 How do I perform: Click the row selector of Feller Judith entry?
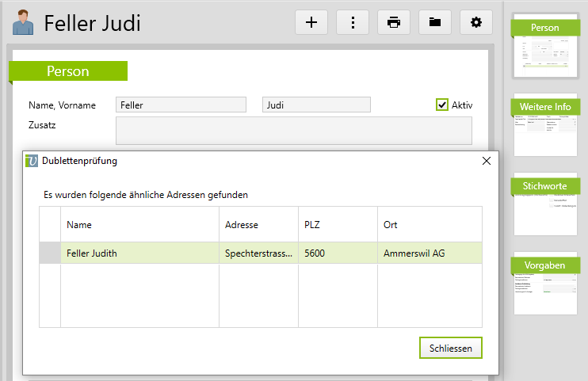click(50, 253)
